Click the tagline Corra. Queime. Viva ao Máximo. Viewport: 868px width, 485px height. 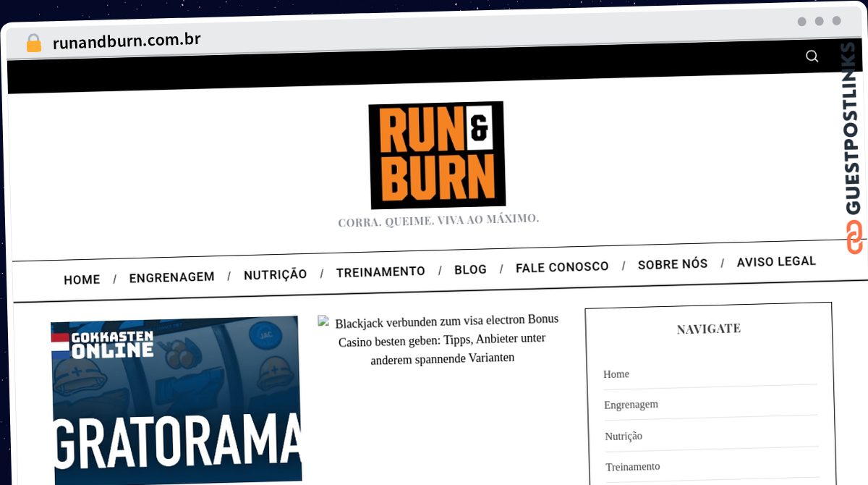coord(438,220)
